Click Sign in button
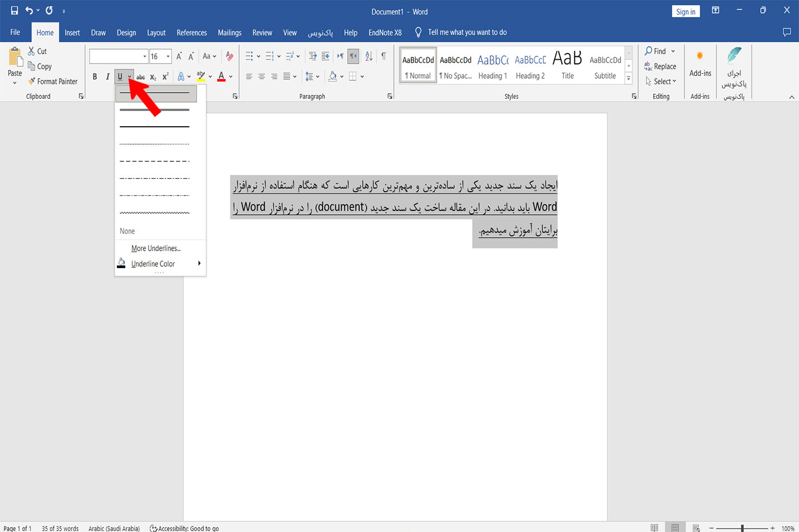 point(686,11)
